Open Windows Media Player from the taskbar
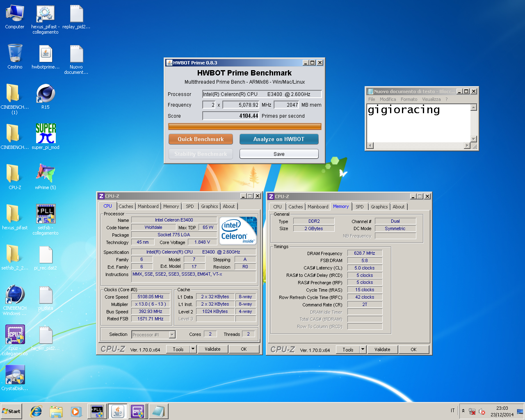This screenshot has width=525, height=420. click(76, 411)
